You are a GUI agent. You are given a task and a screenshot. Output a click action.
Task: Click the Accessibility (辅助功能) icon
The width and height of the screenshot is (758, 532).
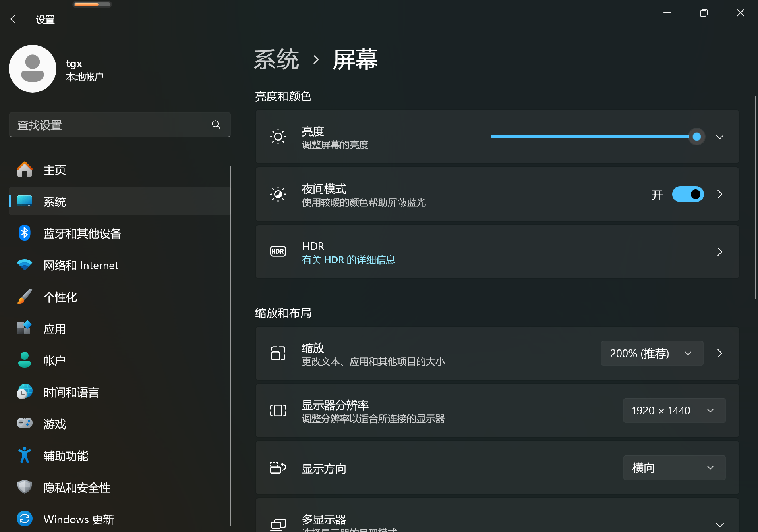(25, 455)
